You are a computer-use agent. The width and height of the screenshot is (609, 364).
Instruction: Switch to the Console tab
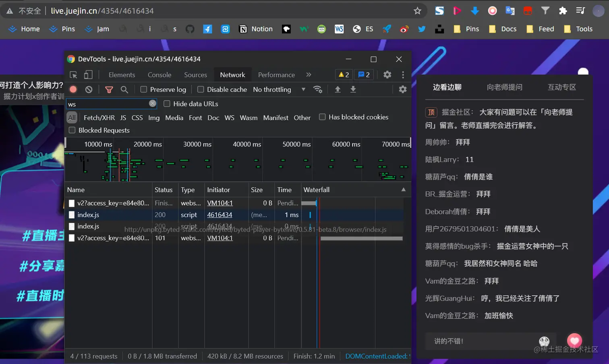[159, 75]
